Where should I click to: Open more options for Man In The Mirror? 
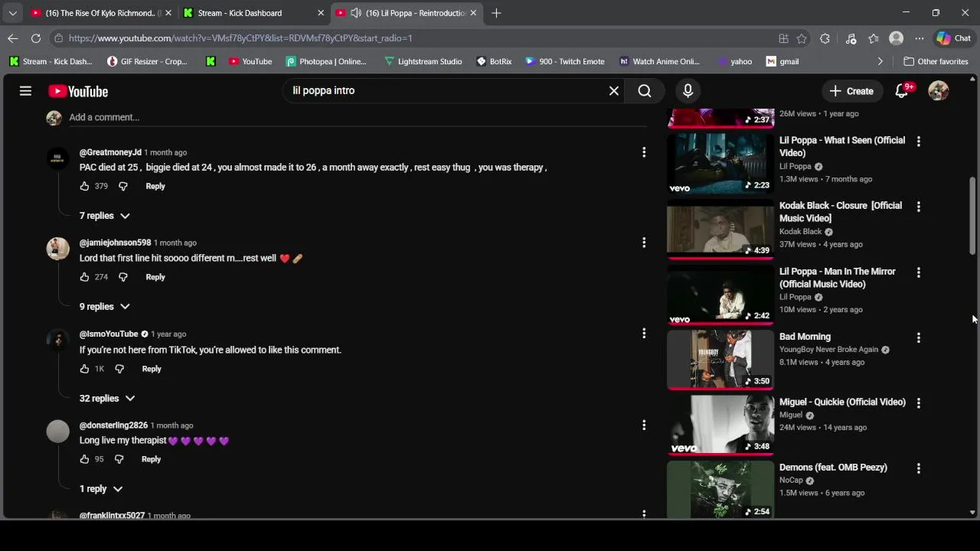(919, 272)
